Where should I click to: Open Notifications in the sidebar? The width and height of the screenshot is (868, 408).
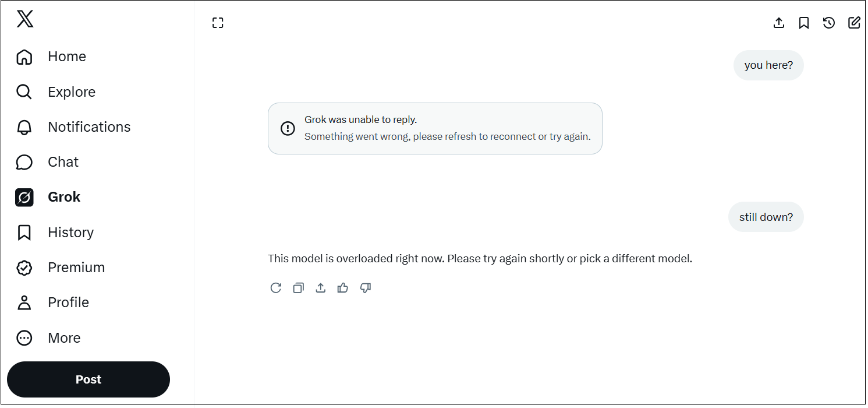[x=89, y=127]
